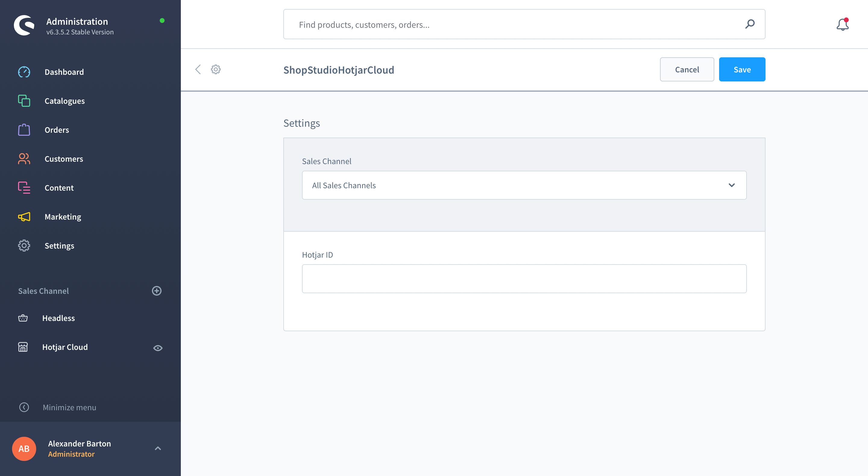Toggle Hotjar Cloud storefront view eye icon
This screenshot has height=476, width=868.
click(x=158, y=348)
